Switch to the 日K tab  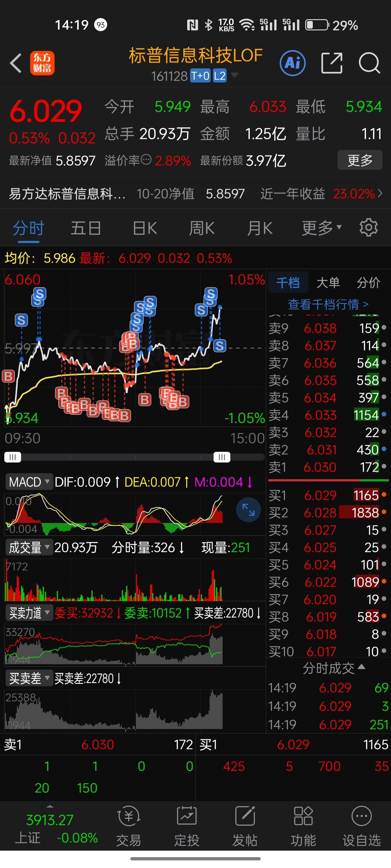click(x=145, y=228)
